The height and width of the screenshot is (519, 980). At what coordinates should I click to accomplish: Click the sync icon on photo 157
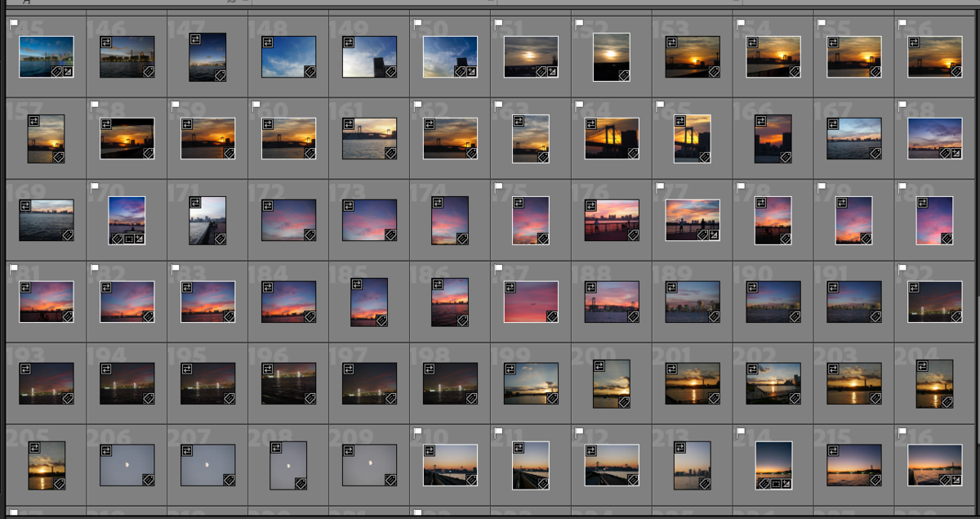[x=34, y=120]
